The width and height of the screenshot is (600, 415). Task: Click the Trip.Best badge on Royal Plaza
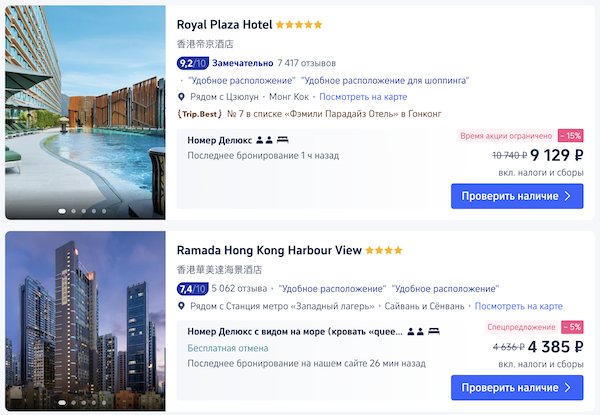pos(199,114)
